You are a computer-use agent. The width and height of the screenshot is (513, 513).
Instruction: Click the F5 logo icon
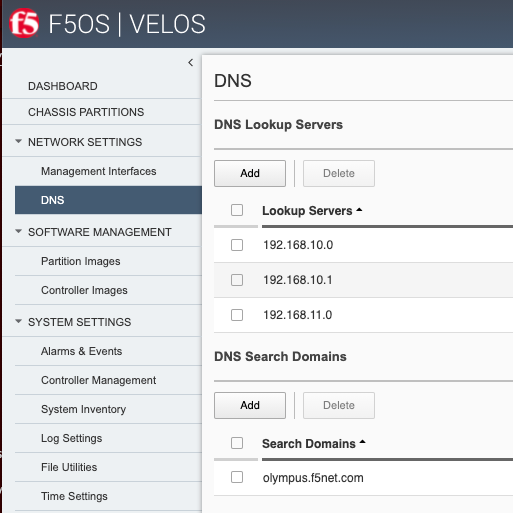(24, 23)
